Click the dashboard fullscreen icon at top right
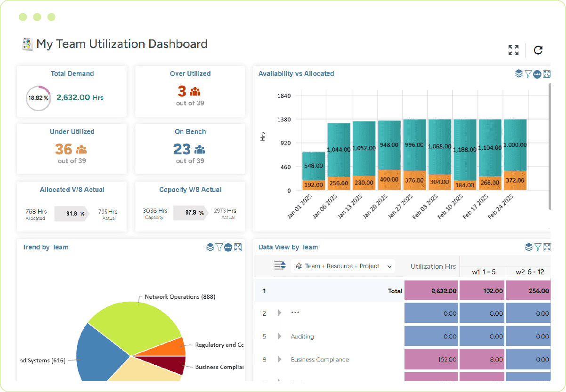The image size is (566, 392). pos(513,50)
